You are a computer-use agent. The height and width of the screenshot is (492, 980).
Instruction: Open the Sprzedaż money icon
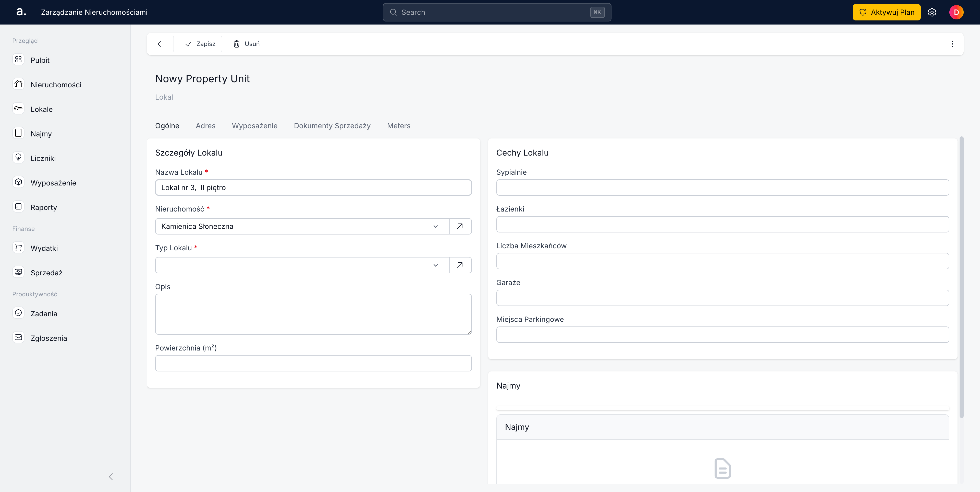(x=18, y=272)
